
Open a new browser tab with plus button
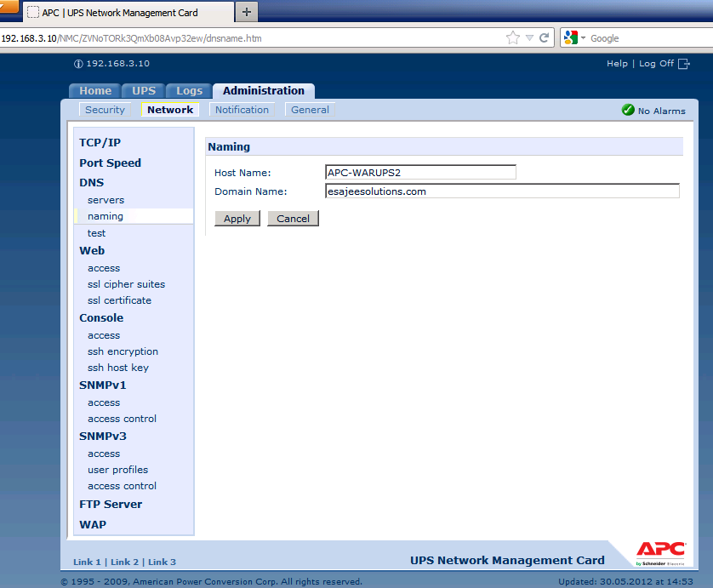(247, 12)
